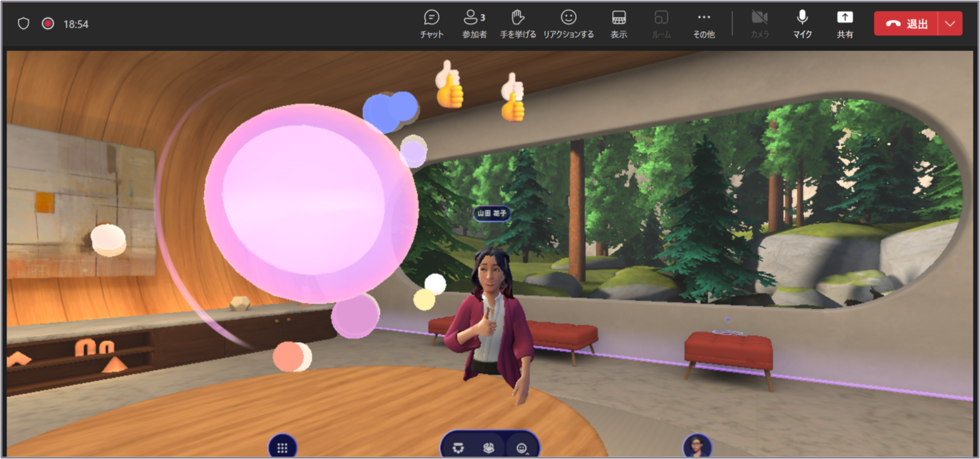Leave the meeting with 退出
The width and height of the screenshot is (980, 459).
point(906,23)
